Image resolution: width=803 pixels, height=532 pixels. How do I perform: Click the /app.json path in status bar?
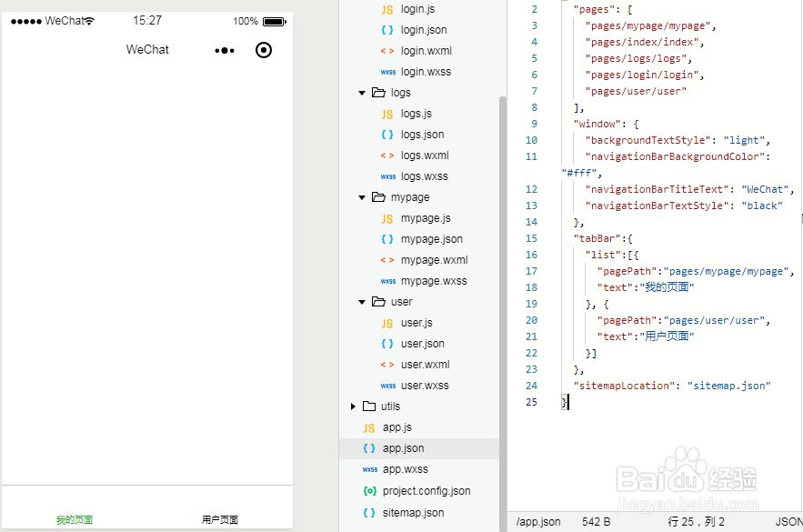click(x=538, y=522)
